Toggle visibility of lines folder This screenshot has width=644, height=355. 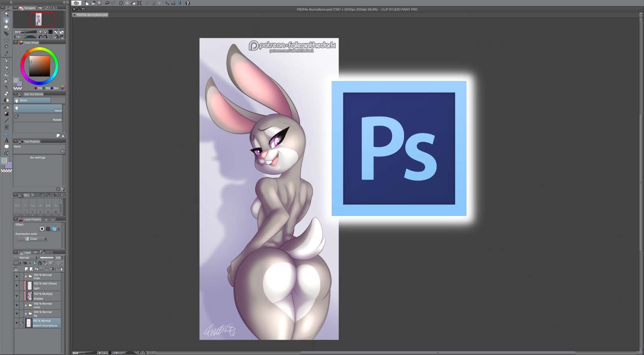17,276
